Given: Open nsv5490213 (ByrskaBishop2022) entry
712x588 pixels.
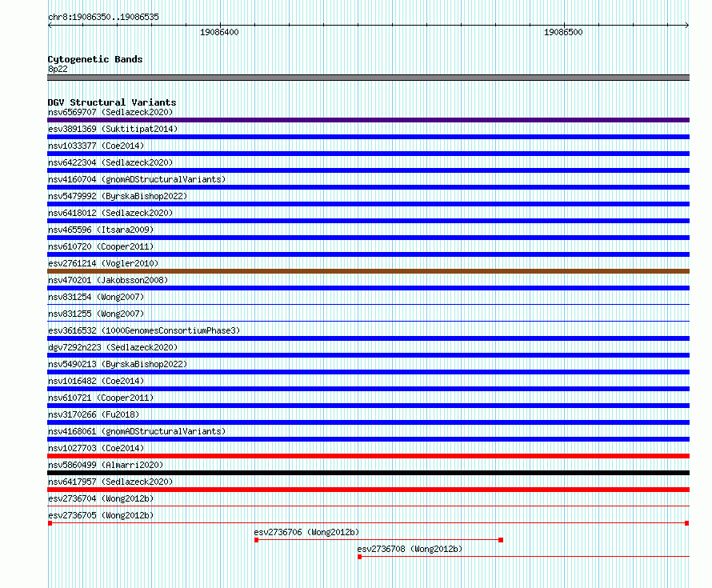Looking at the screenshot, I should point(118,364).
